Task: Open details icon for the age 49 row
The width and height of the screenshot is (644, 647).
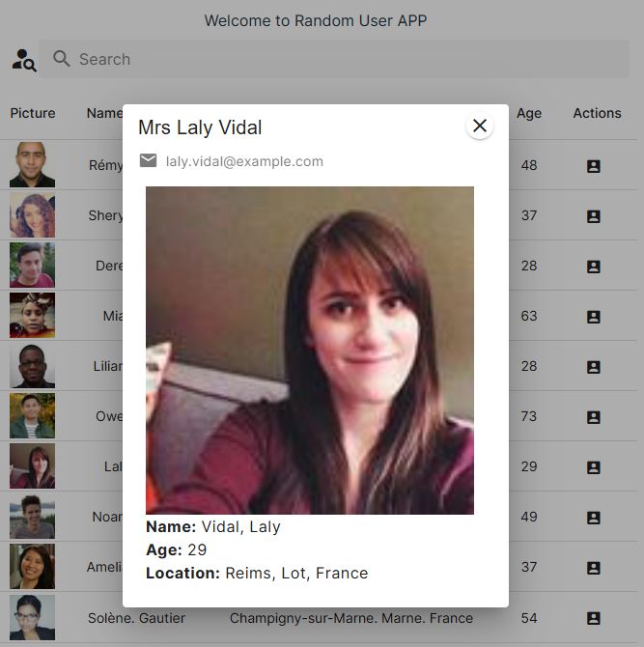Action: click(593, 518)
